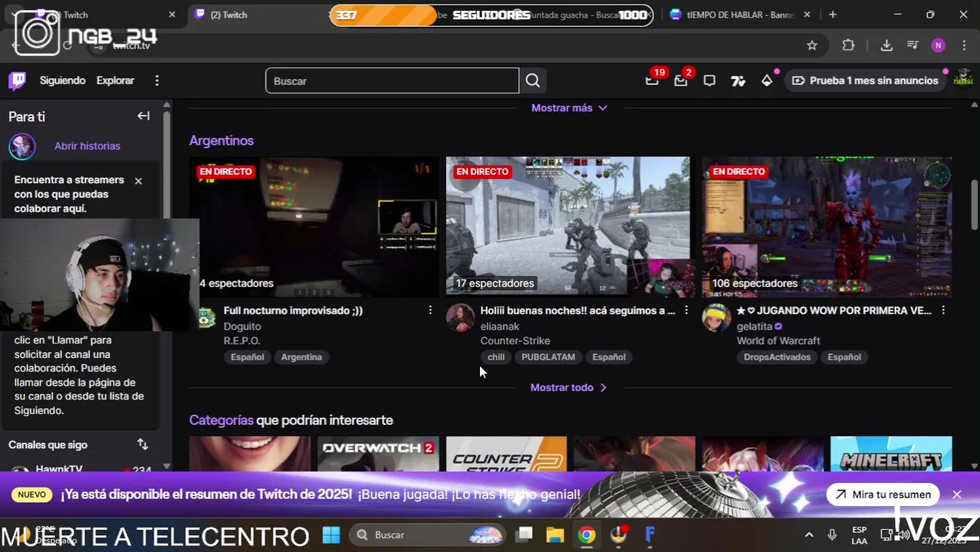
Task: Open Minecraft category card
Action: click(x=891, y=454)
